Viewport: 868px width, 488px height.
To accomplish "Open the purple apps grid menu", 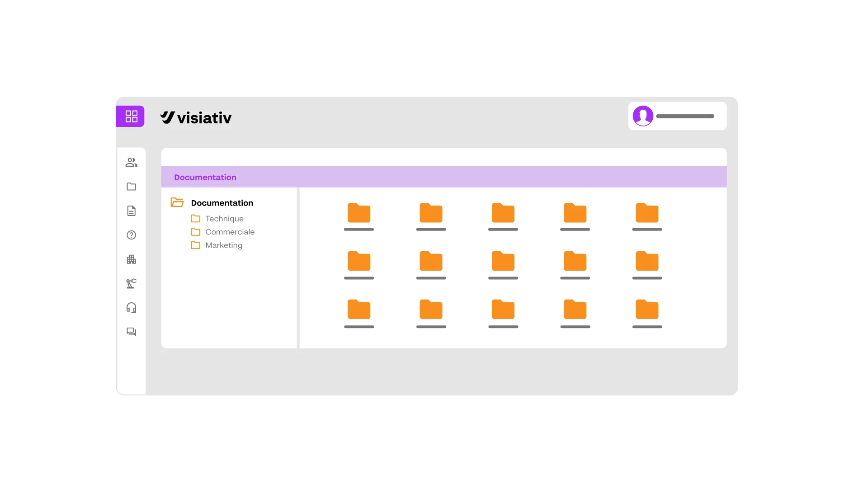I will coord(131,116).
